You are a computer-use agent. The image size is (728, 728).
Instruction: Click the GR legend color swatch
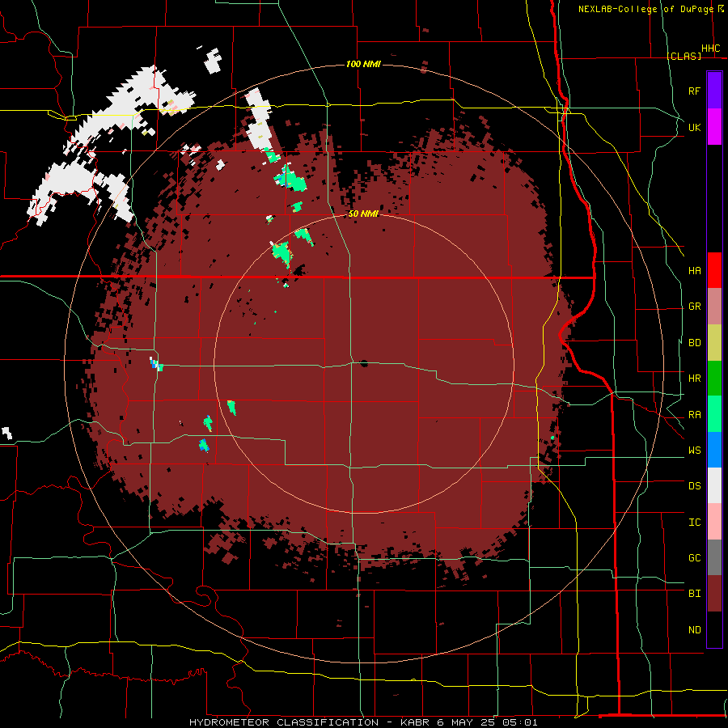tap(714, 307)
